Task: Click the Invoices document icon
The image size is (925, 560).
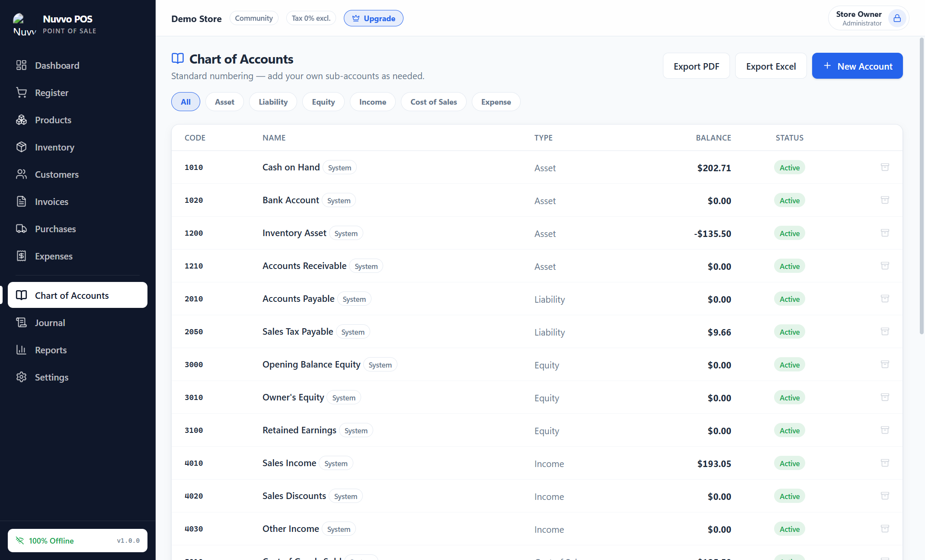Action: click(x=21, y=202)
